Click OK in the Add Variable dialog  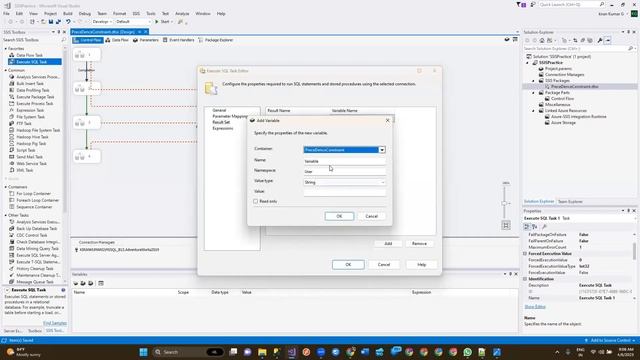coord(339,216)
